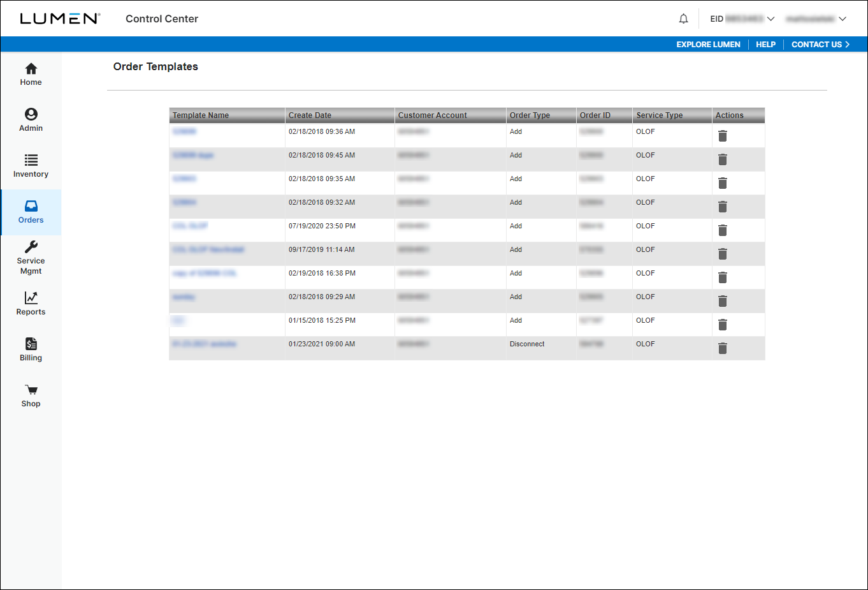Click the Control Center title
Screen dimensions: 868x590
pyautogui.click(x=162, y=18)
